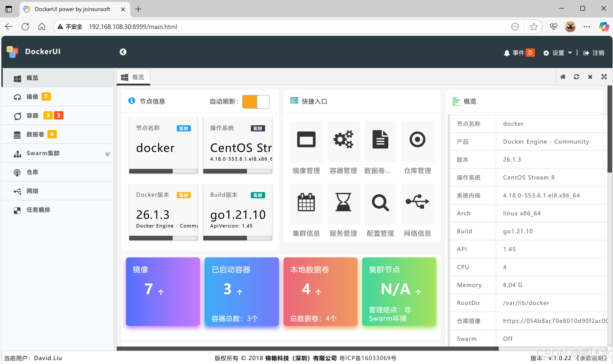This screenshot has width=613, height=364.
Task: Click the tab bar refresh icon
Action: (576, 77)
